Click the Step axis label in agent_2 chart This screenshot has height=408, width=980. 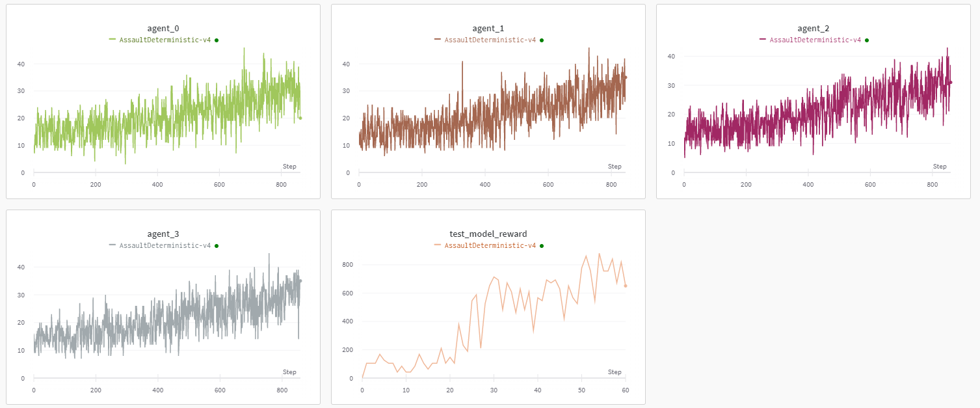(940, 167)
